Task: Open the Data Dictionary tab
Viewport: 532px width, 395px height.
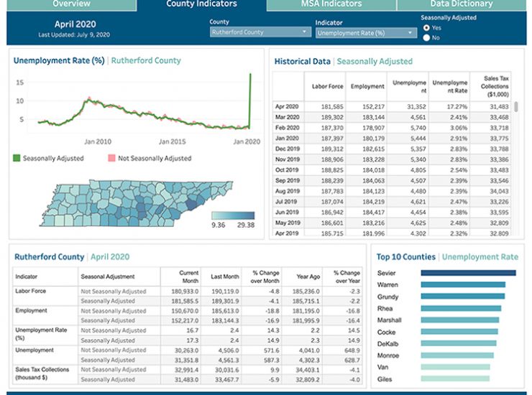Action: pos(462,4)
